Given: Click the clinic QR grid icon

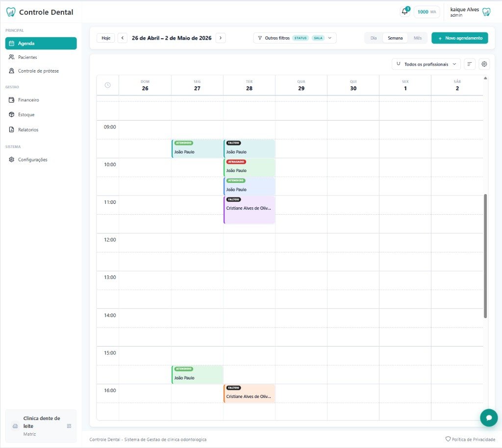Looking at the screenshot, I should (x=69, y=426).
